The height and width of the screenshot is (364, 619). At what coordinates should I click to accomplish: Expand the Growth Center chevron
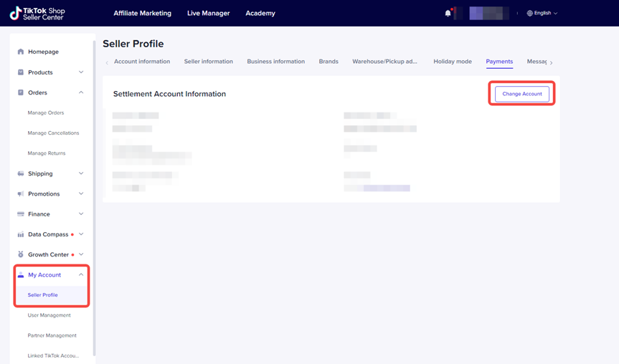pos(81,254)
